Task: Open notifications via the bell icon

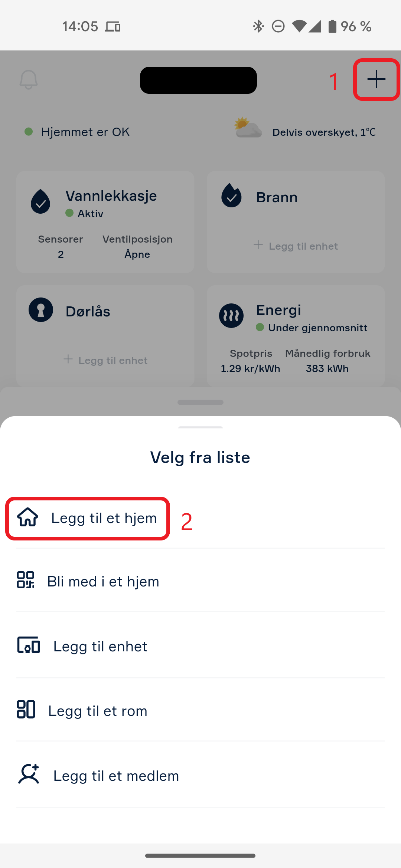Action: tap(29, 79)
